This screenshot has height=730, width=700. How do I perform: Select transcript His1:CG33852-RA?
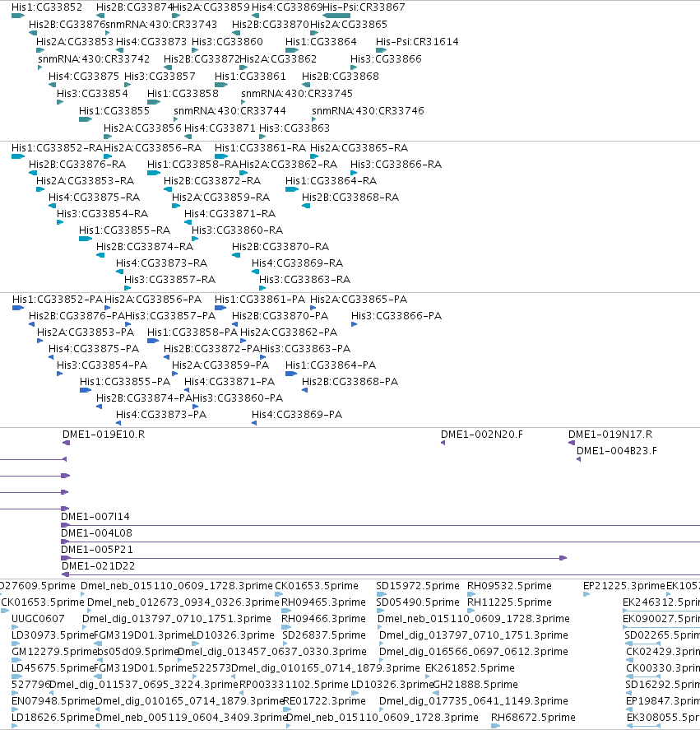(57, 148)
